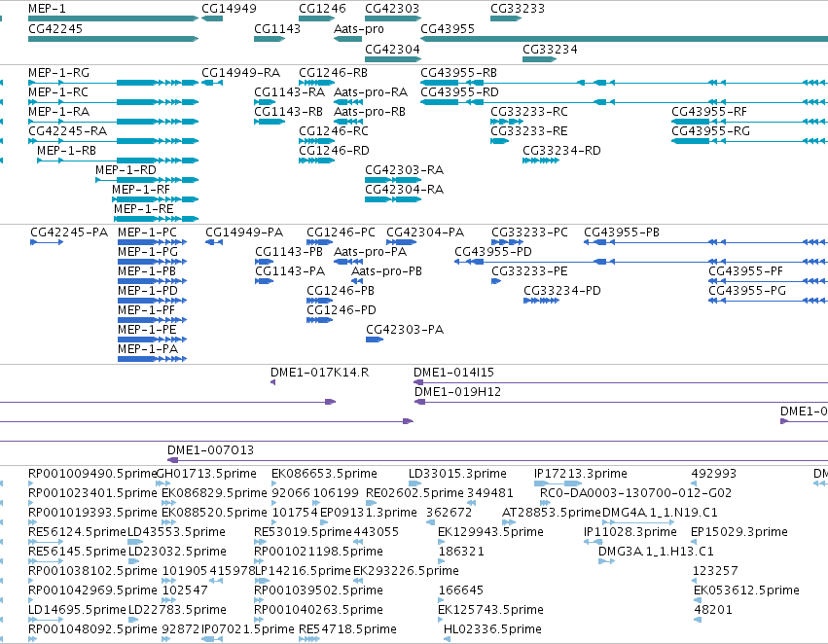Click protein label CG14949-PA
The width and height of the screenshot is (828, 644).
(x=244, y=233)
